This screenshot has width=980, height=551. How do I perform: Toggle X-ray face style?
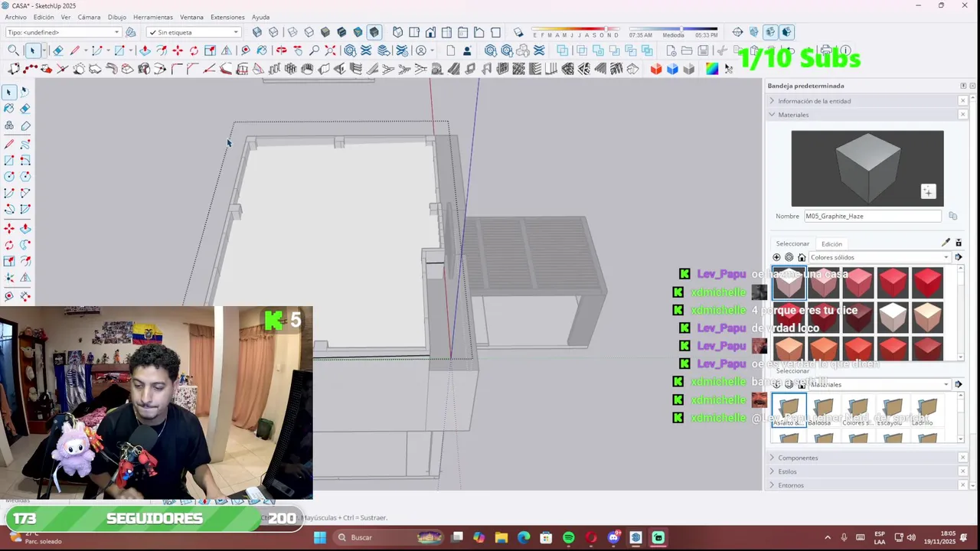[x=257, y=32]
